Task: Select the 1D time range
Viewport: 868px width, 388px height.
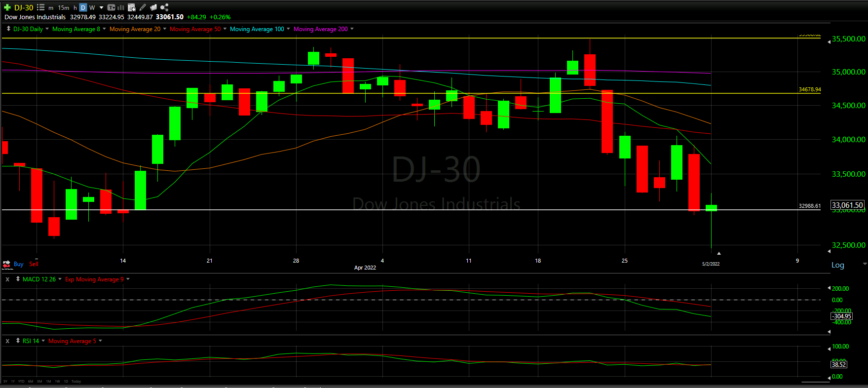Action: [x=66, y=382]
